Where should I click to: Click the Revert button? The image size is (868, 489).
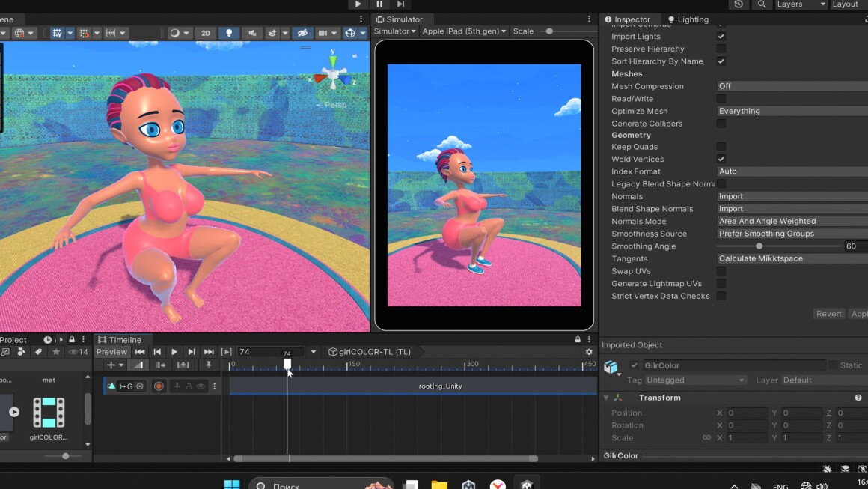[828, 314]
